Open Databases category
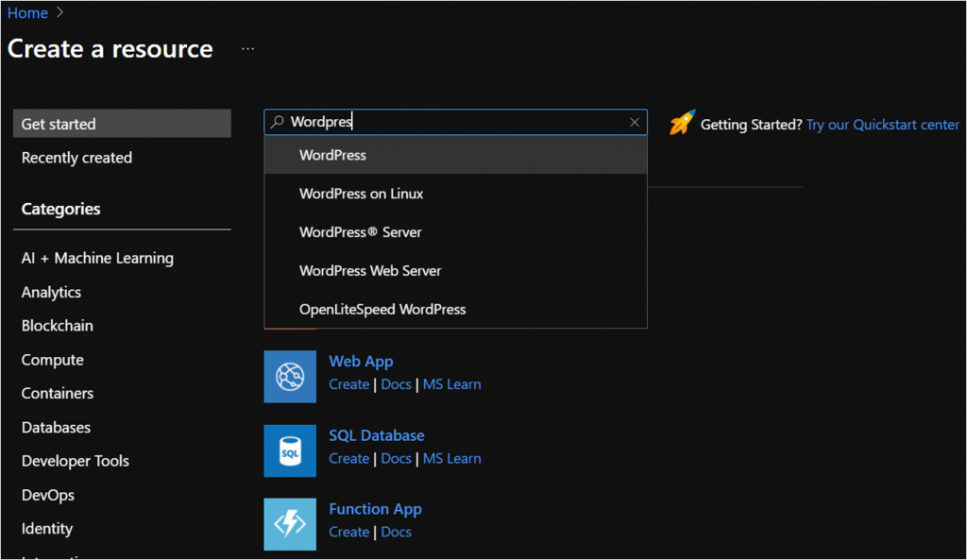 56,428
